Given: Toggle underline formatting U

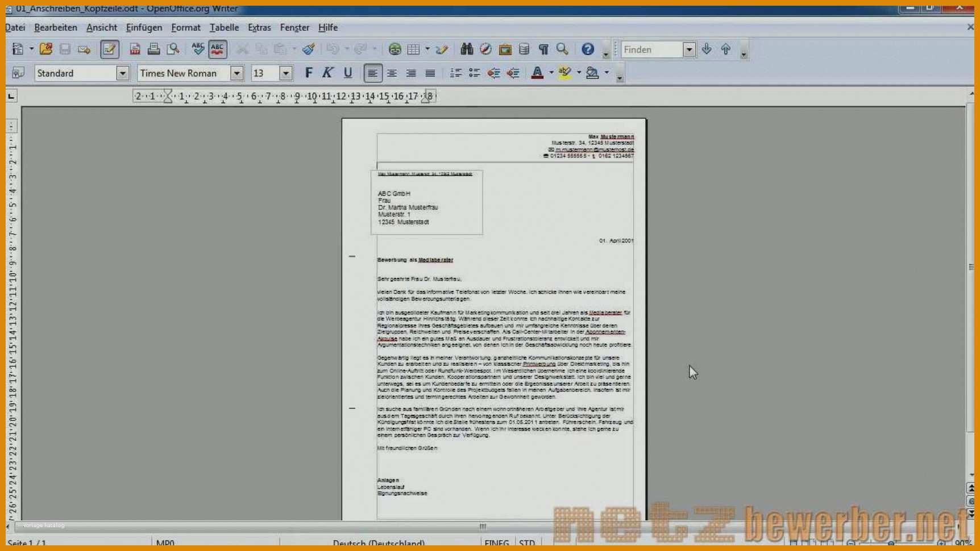Looking at the screenshot, I should click(347, 73).
